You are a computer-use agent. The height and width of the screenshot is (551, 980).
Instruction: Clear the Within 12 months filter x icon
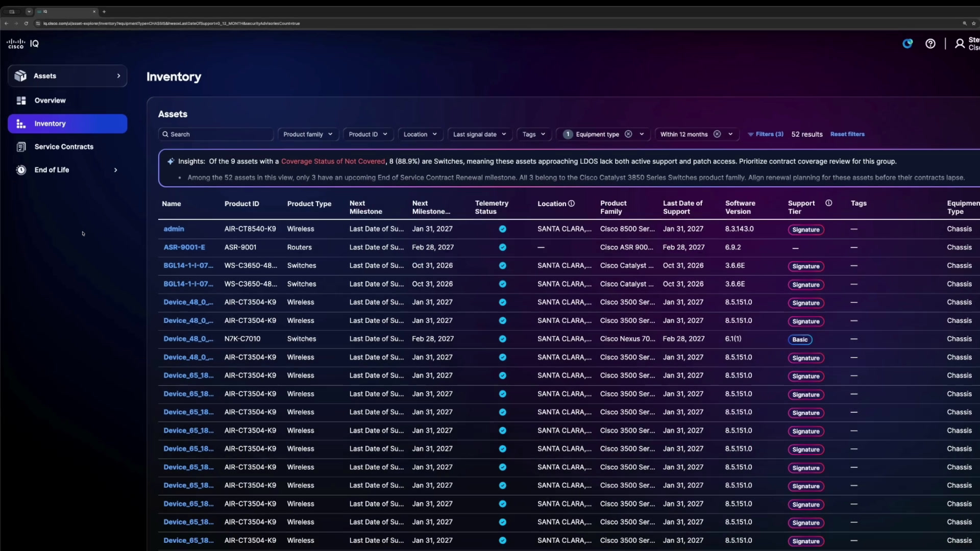point(717,134)
